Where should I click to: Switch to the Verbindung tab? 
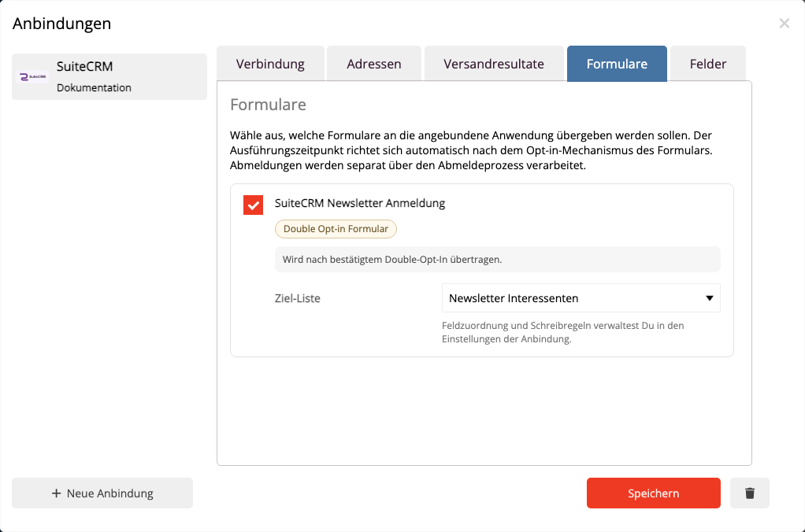coord(270,64)
